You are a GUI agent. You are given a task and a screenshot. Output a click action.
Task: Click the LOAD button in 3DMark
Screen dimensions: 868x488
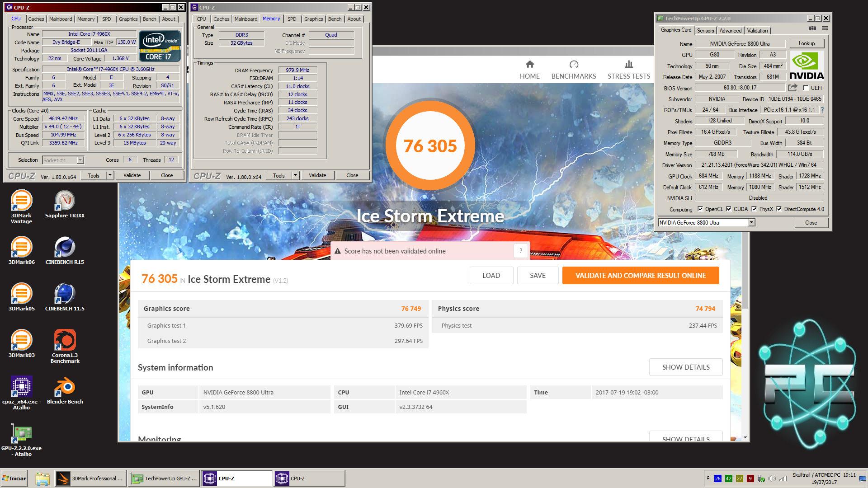pos(491,275)
